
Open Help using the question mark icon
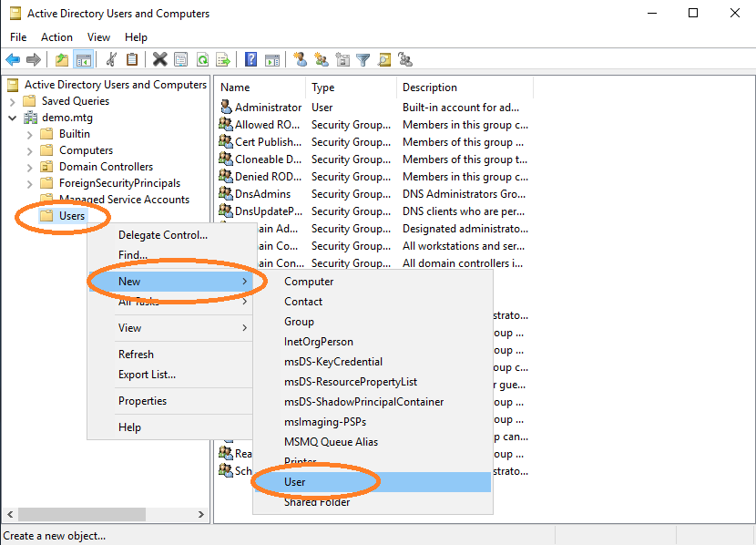(x=251, y=59)
